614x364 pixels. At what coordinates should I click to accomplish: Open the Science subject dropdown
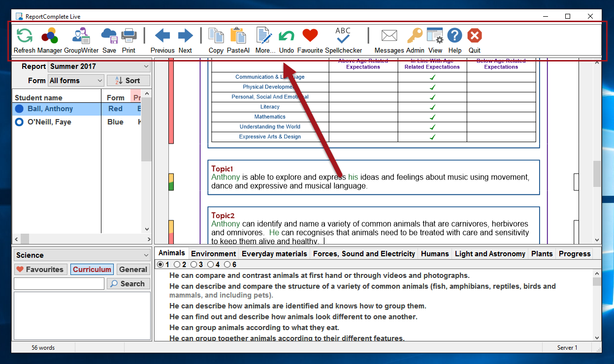point(82,255)
